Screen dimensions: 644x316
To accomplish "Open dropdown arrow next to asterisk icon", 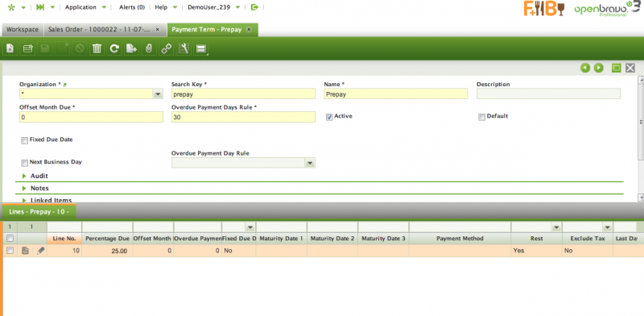I will click(x=23, y=7).
